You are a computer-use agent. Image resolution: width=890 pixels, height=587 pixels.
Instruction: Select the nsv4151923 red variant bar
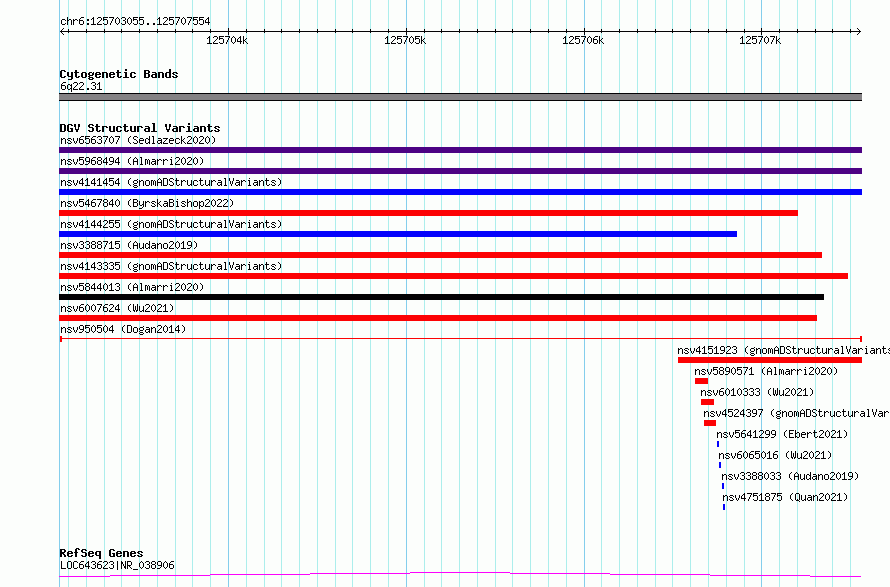(x=770, y=360)
